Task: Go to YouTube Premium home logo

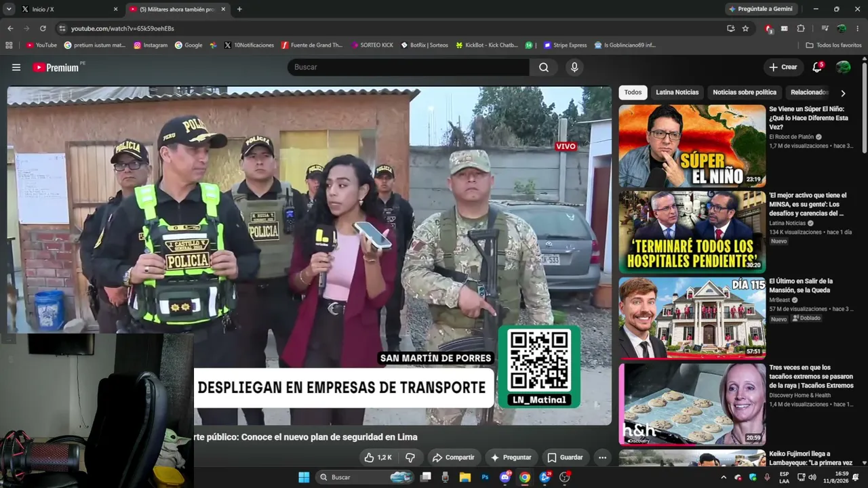Action: (57, 67)
